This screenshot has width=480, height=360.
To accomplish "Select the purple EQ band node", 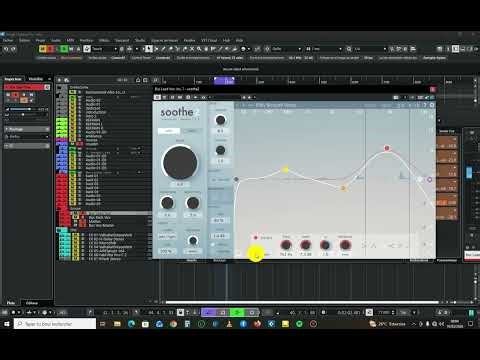I will pos(430,179).
